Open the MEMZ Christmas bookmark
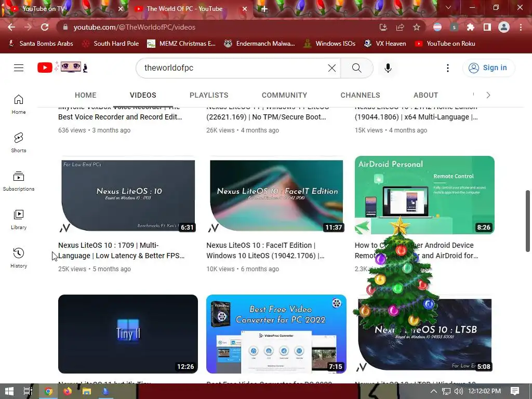Image resolution: width=532 pixels, height=399 pixels. coord(181,44)
